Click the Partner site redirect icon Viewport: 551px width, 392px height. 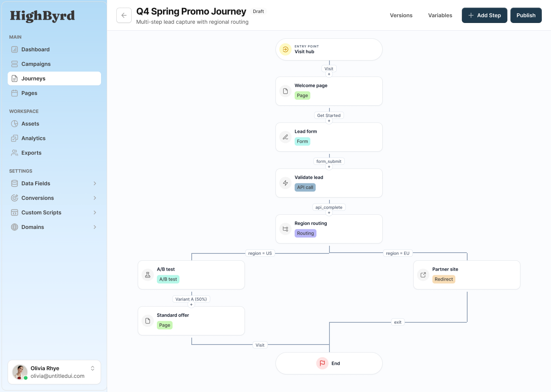click(x=423, y=275)
